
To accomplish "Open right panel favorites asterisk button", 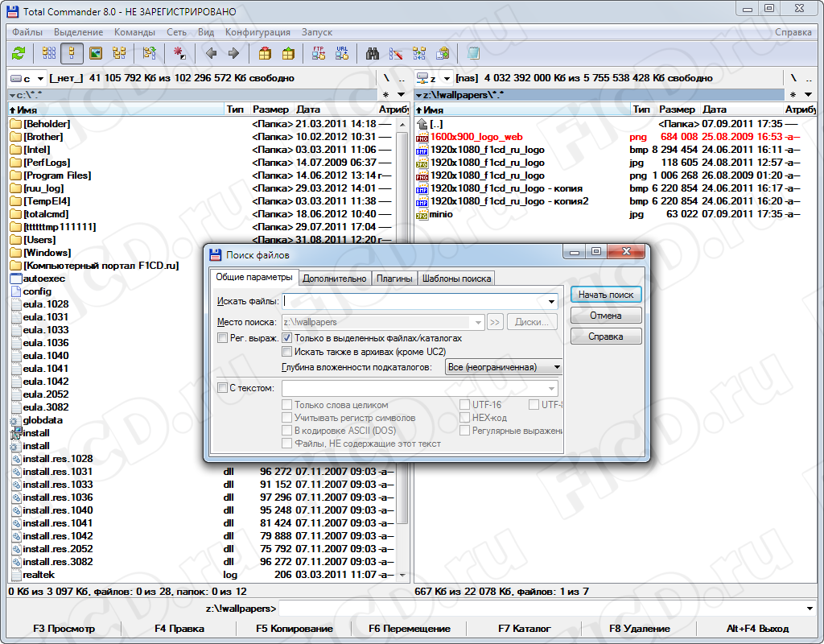I will click(x=793, y=95).
